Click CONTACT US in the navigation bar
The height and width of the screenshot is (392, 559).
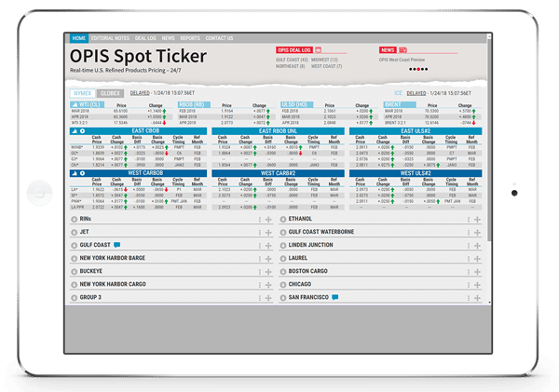click(x=219, y=38)
